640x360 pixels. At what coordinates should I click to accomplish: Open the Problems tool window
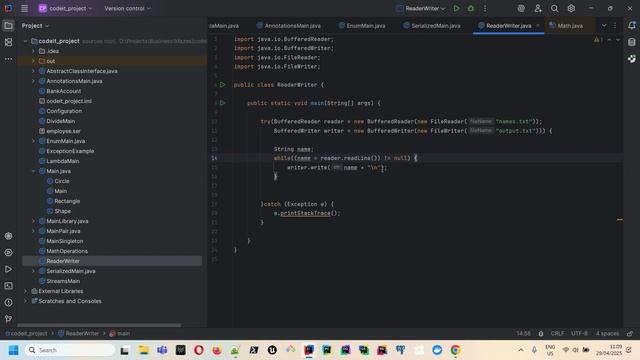pos(8,302)
